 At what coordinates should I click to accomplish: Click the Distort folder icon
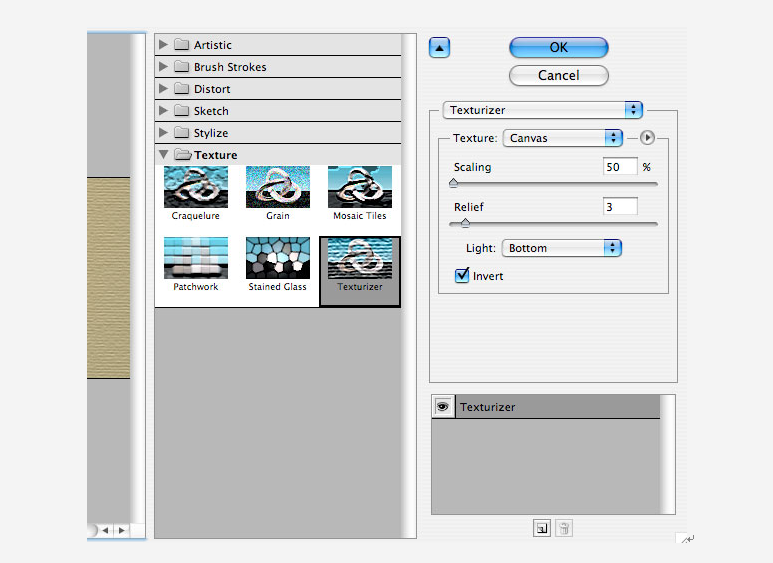pyautogui.click(x=181, y=88)
